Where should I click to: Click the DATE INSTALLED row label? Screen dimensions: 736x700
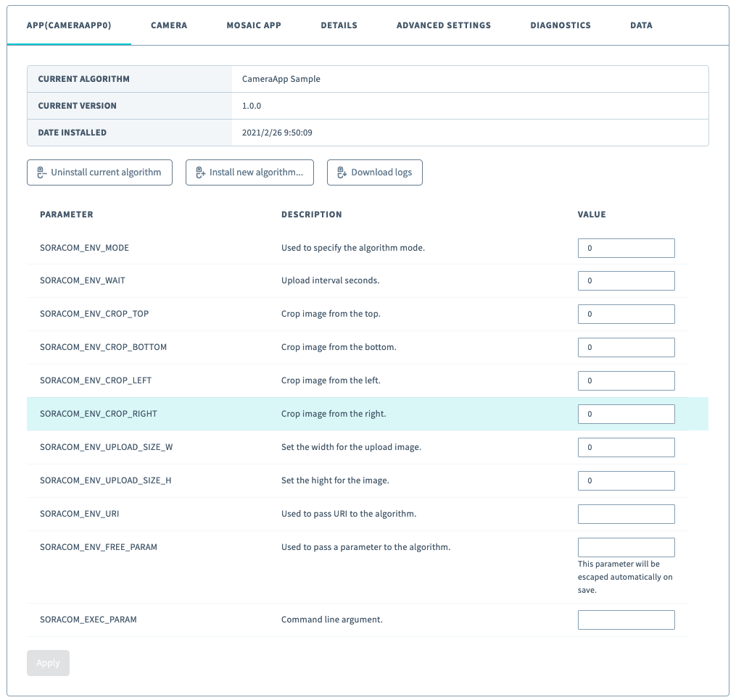pyautogui.click(x=72, y=133)
